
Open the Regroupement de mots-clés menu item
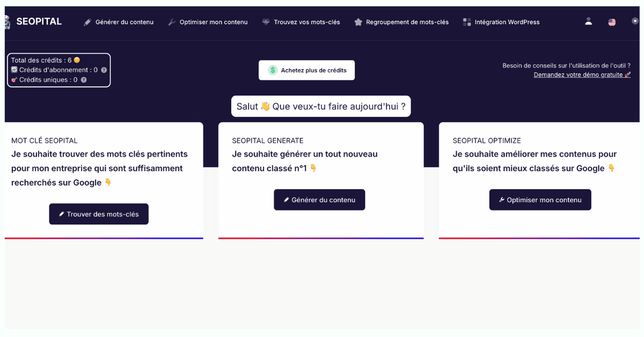click(x=407, y=22)
